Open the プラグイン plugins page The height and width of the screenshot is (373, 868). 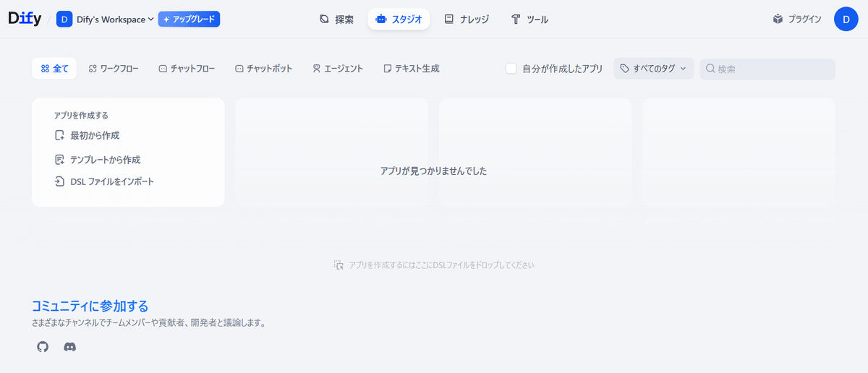pos(797,20)
